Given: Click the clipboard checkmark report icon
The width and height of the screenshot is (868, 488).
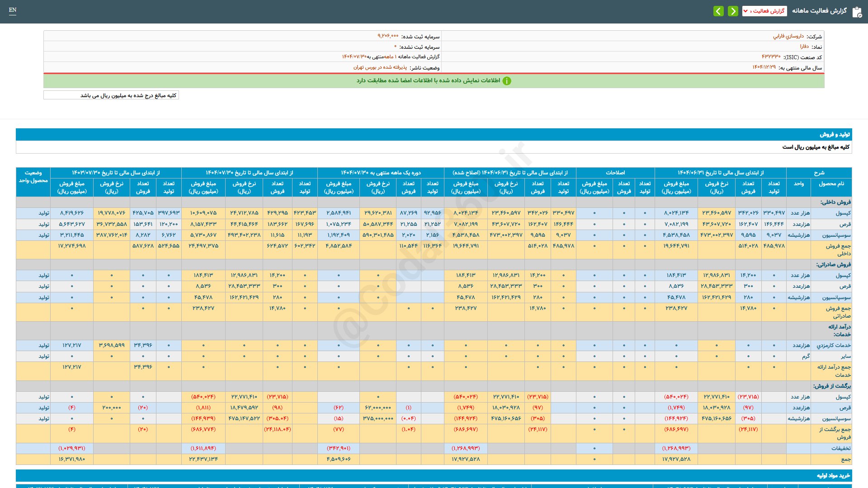Looking at the screenshot, I should click(x=857, y=12).
